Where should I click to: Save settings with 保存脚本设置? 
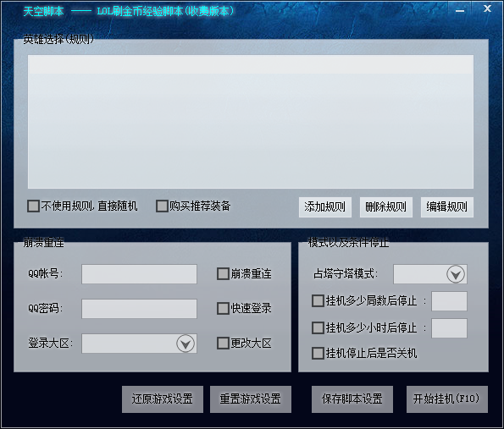(352, 399)
